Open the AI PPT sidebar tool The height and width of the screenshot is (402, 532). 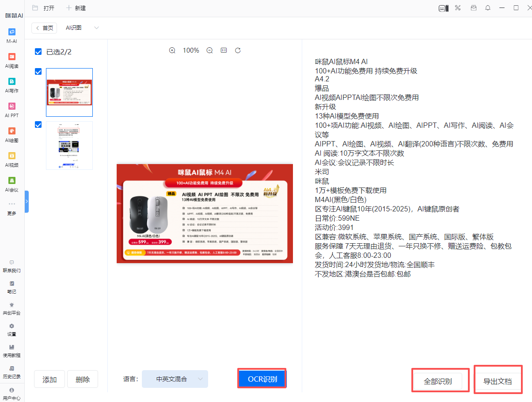[12, 110]
